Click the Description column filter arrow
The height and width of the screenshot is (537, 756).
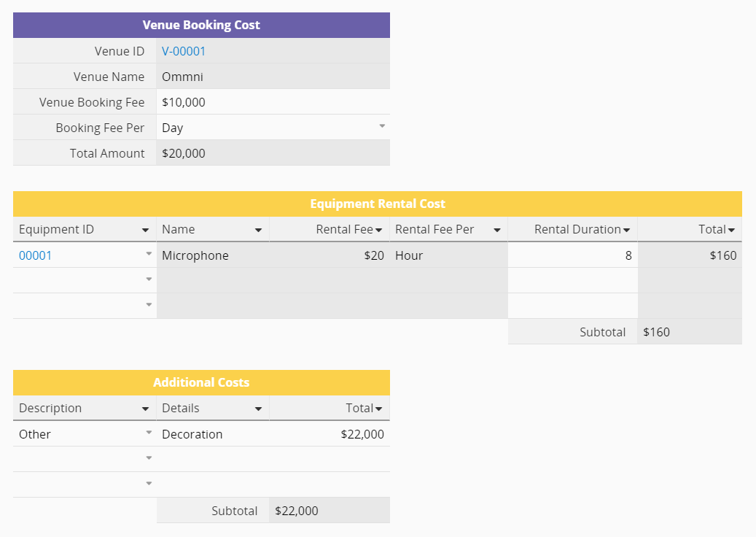point(145,409)
